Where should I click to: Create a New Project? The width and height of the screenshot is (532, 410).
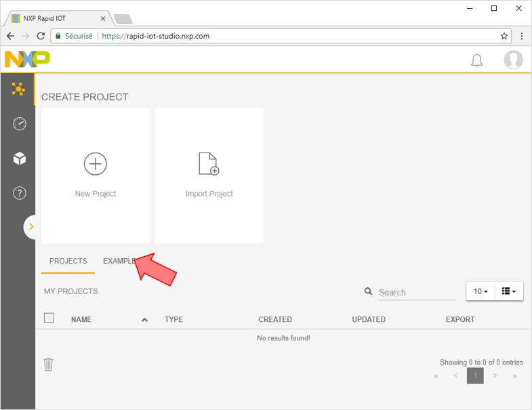[x=96, y=175]
